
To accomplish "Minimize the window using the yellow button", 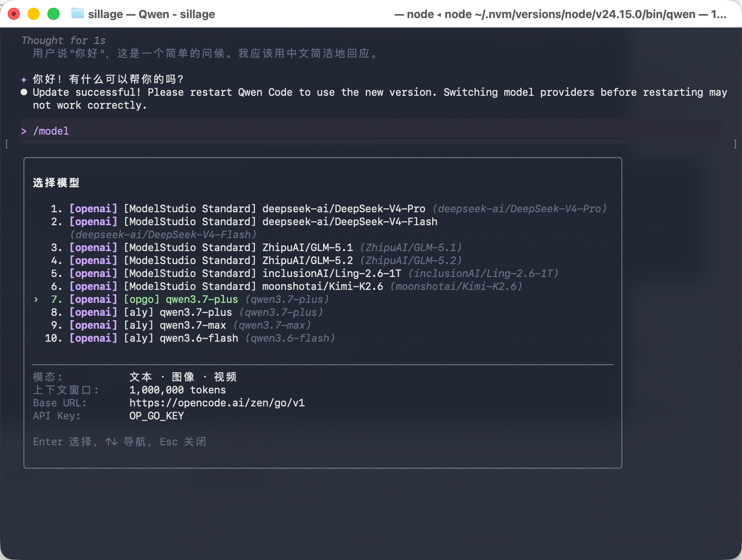I will [34, 14].
